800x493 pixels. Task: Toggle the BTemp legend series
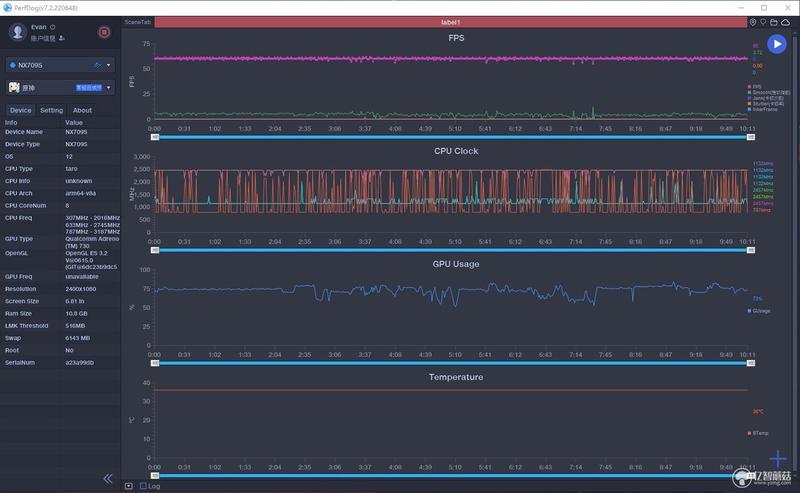pos(758,433)
